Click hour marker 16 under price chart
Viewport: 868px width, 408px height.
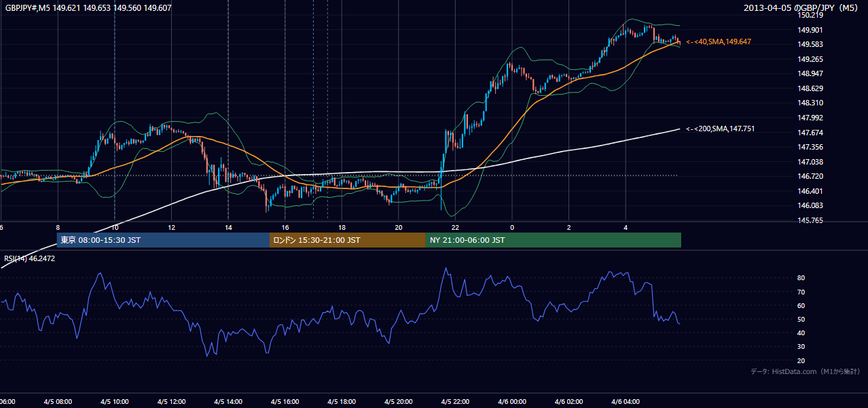pyautogui.click(x=285, y=228)
